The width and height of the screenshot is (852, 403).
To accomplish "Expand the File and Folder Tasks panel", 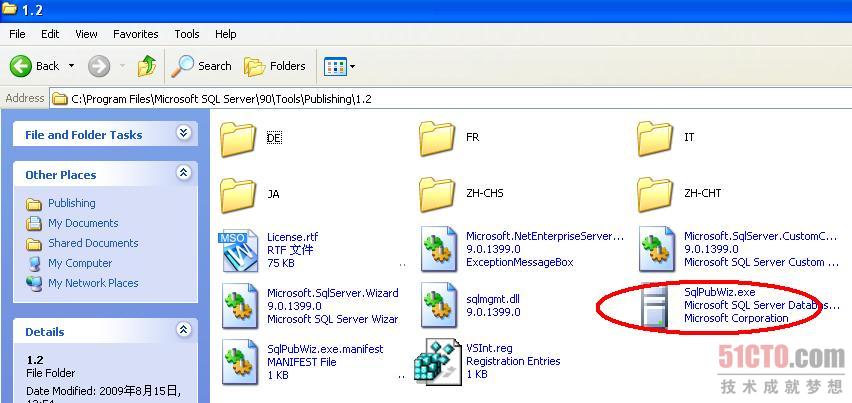I will [184, 133].
